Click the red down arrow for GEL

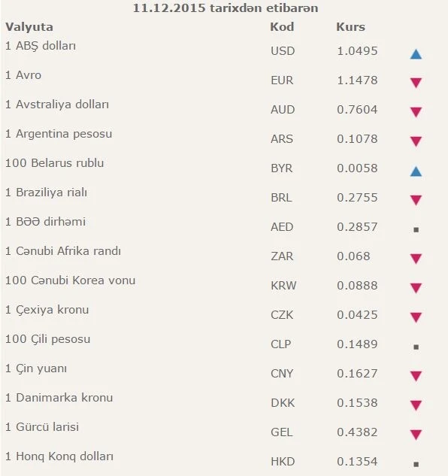click(x=416, y=435)
